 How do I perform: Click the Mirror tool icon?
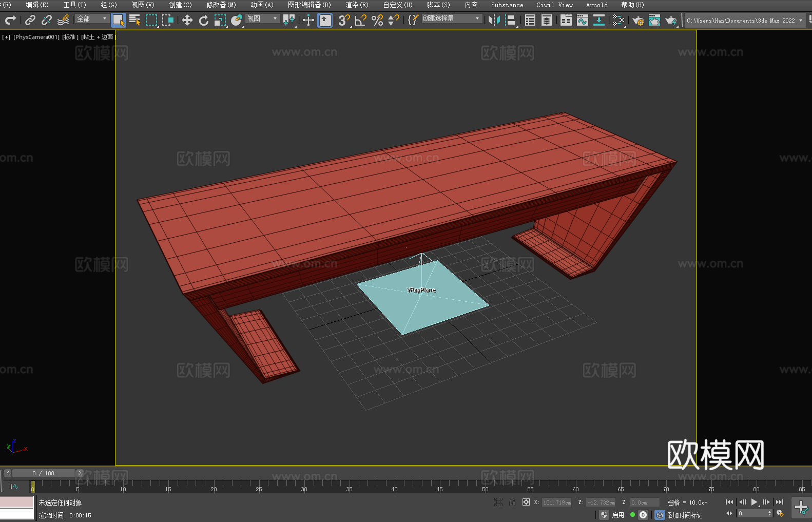[494, 21]
